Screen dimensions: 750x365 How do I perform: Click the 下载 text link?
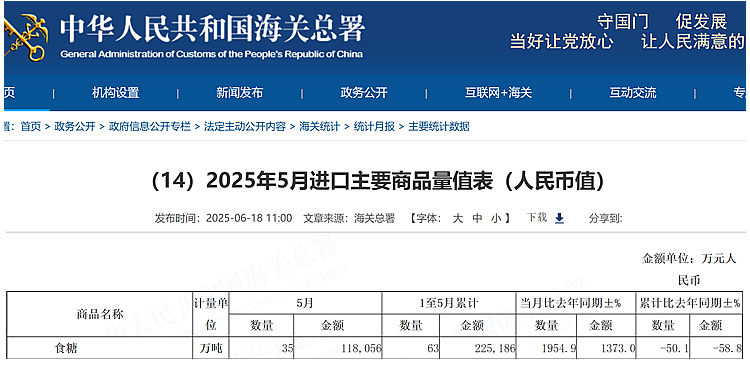537,218
